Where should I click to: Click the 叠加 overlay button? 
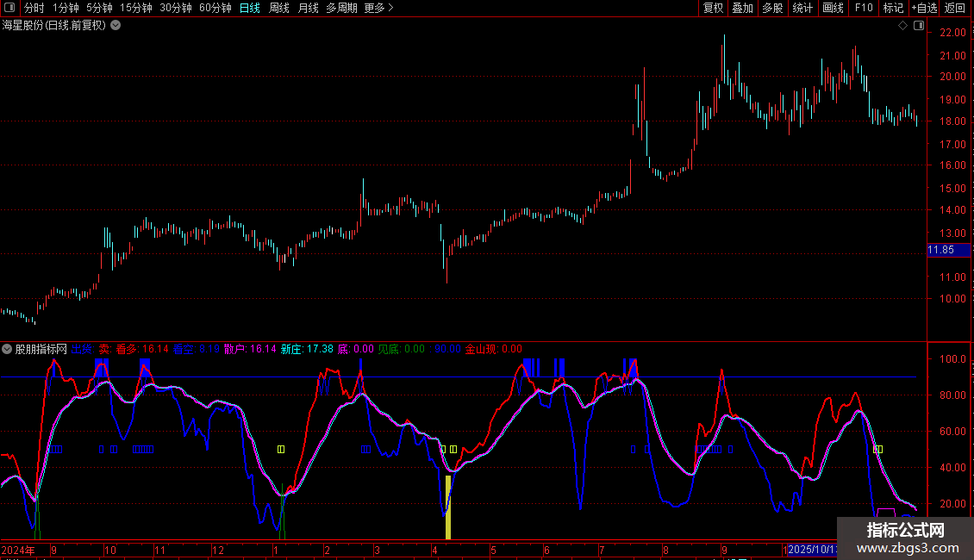(743, 8)
